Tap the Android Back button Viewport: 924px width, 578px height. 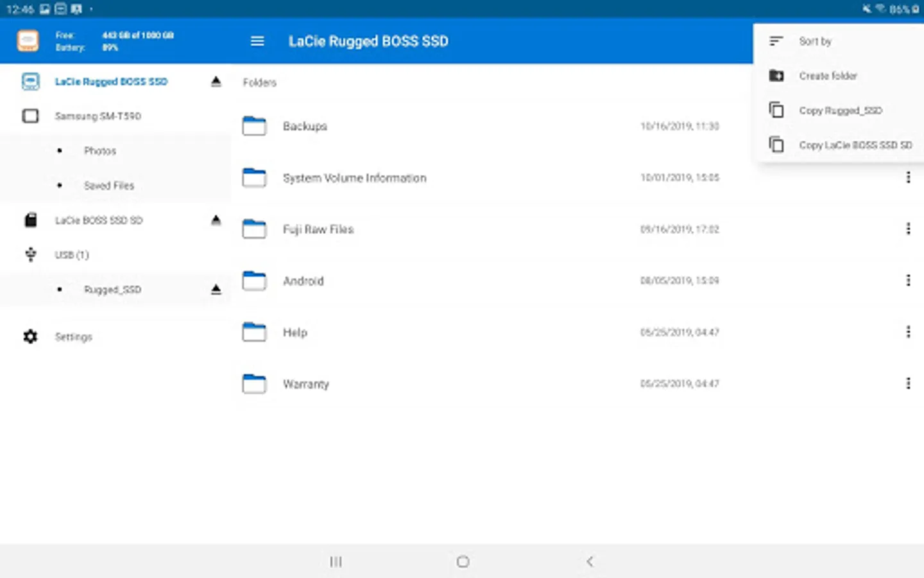(590, 562)
